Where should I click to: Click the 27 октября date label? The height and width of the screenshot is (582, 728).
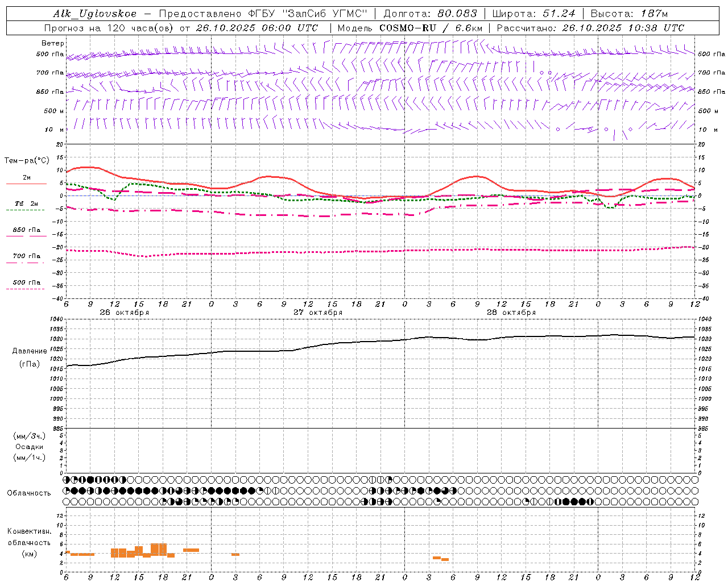[x=318, y=313]
